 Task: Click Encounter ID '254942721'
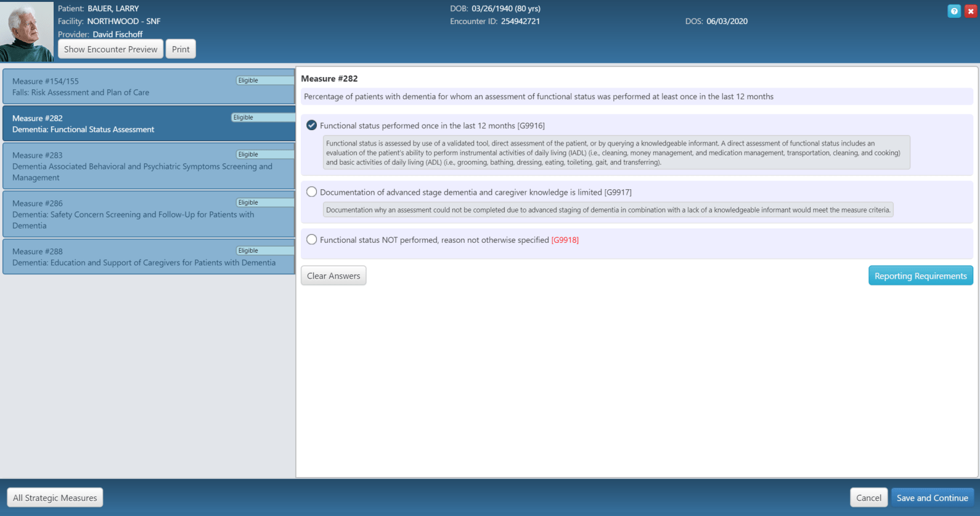520,21
